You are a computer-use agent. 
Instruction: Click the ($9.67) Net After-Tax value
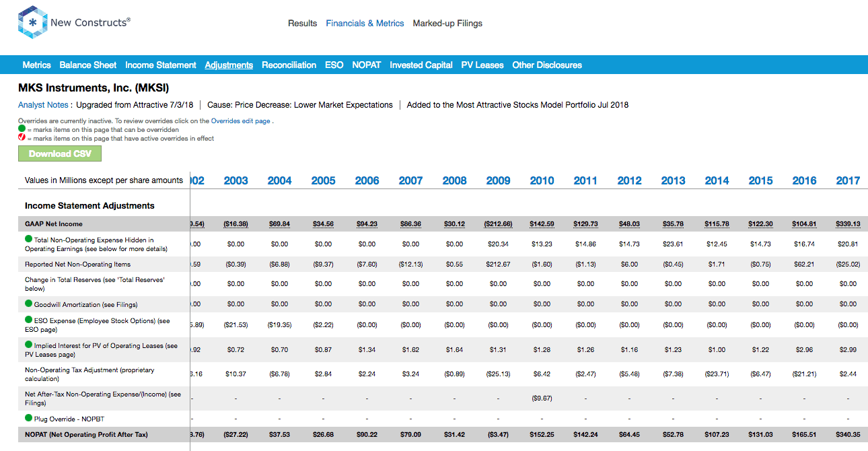coord(542,398)
